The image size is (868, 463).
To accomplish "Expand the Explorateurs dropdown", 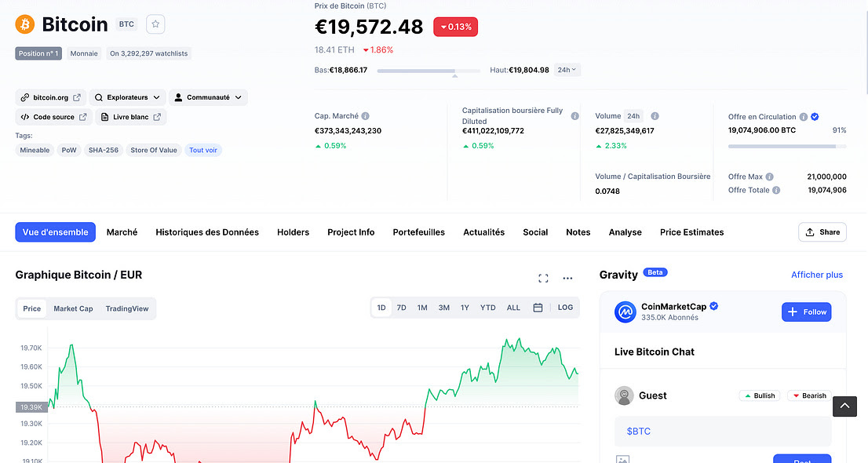I will [x=127, y=97].
